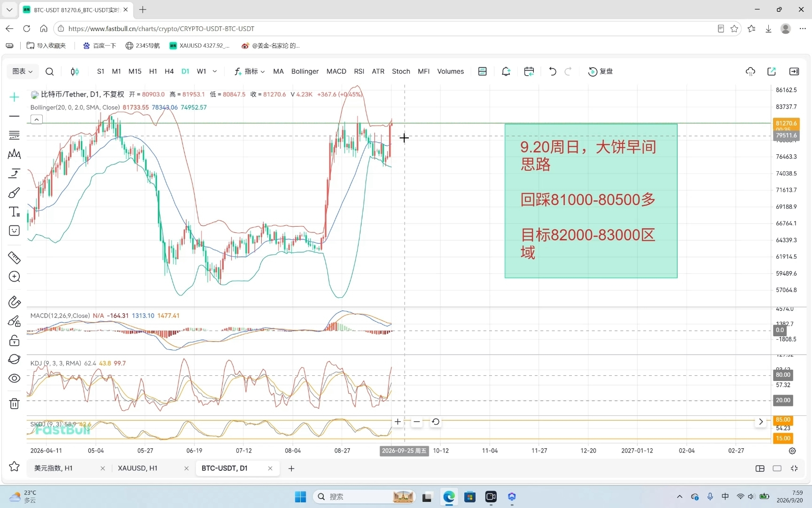Image resolution: width=812 pixels, height=508 pixels.
Task: Toggle the lock drawings icon
Action: click(x=14, y=340)
